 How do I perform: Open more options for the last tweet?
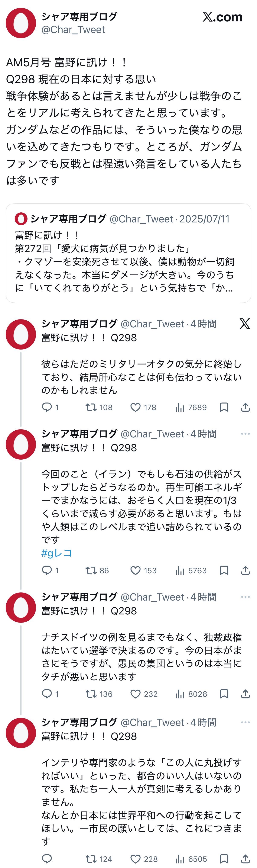pyautogui.click(x=245, y=722)
